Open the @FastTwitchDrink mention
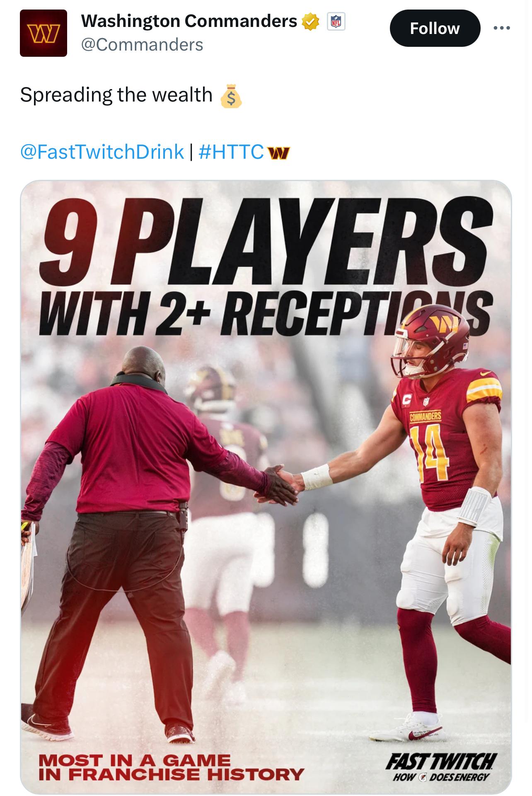The width and height of the screenshot is (532, 796). pyautogui.click(x=102, y=152)
